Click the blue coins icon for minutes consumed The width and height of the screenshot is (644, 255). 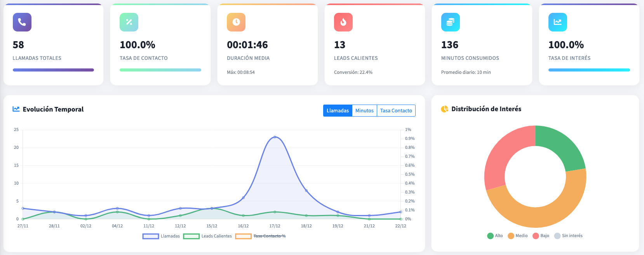click(451, 22)
